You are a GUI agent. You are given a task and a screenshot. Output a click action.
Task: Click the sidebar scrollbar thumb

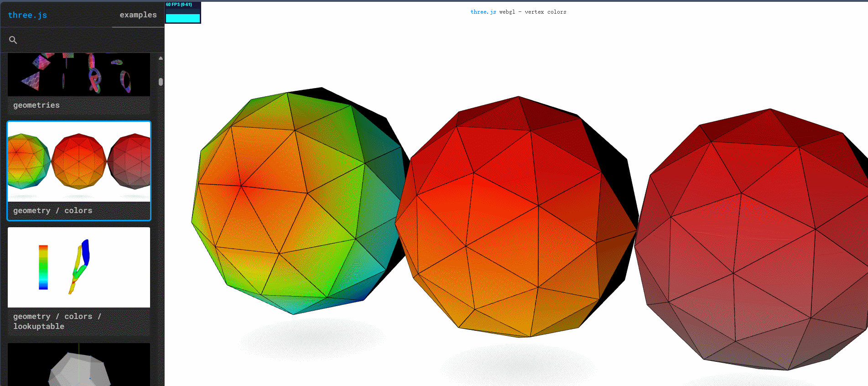pyautogui.click(x=161, y=82)
